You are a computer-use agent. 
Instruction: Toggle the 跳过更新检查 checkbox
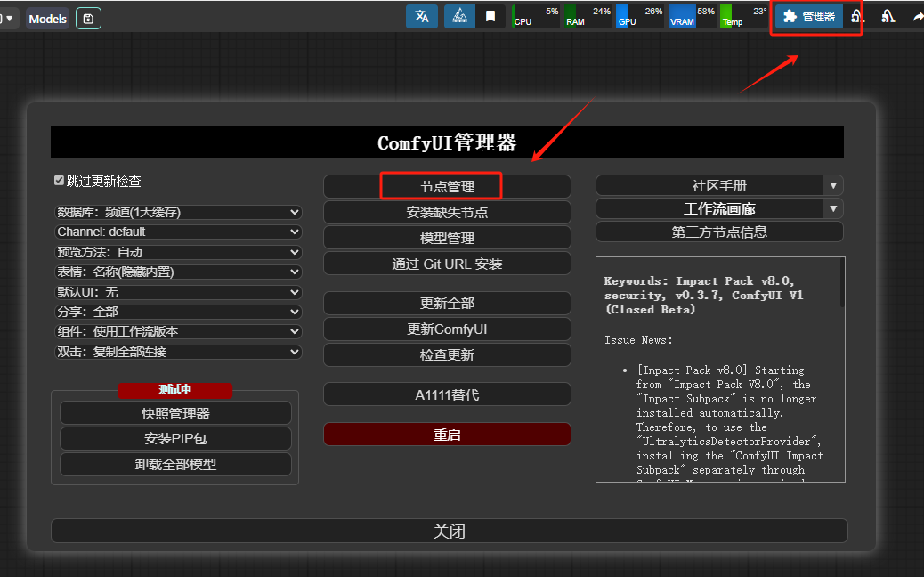(x=59, y=181)
